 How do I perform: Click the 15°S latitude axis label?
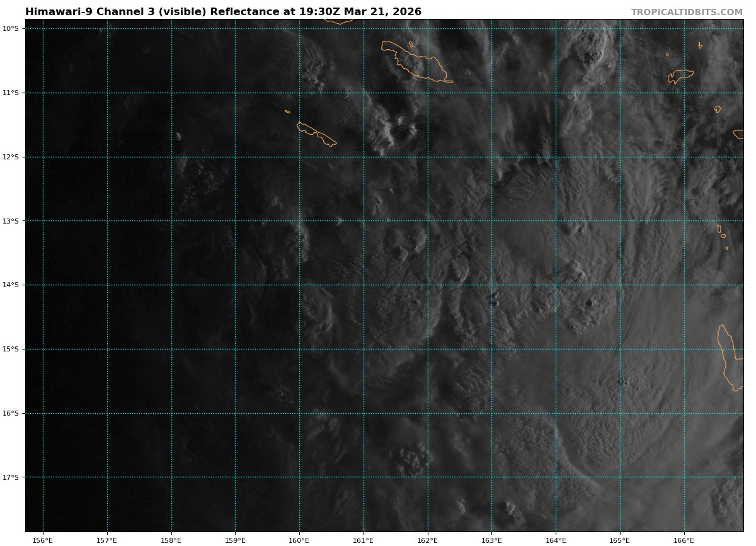click(11, 349)
